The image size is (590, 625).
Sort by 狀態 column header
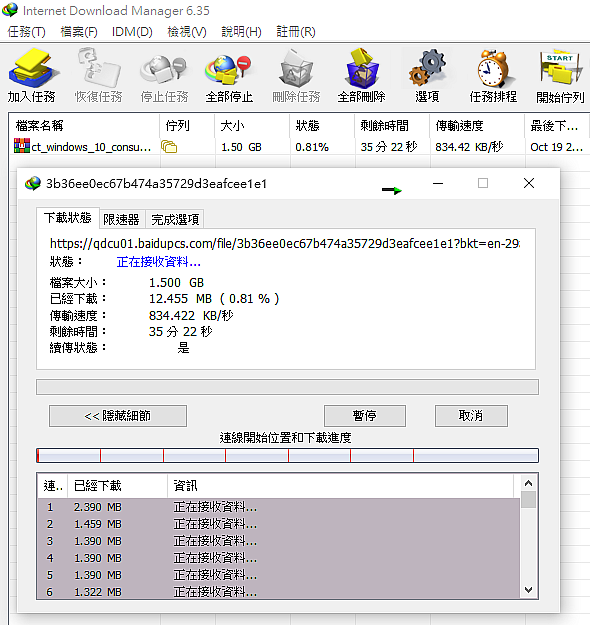[x=322, y=126]
